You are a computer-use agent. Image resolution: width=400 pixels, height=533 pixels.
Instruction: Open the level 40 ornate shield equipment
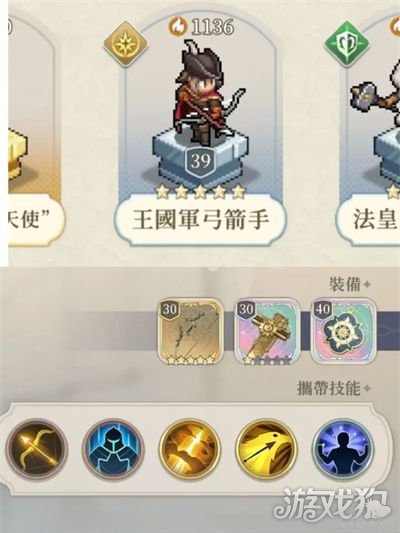coord(344,331)
